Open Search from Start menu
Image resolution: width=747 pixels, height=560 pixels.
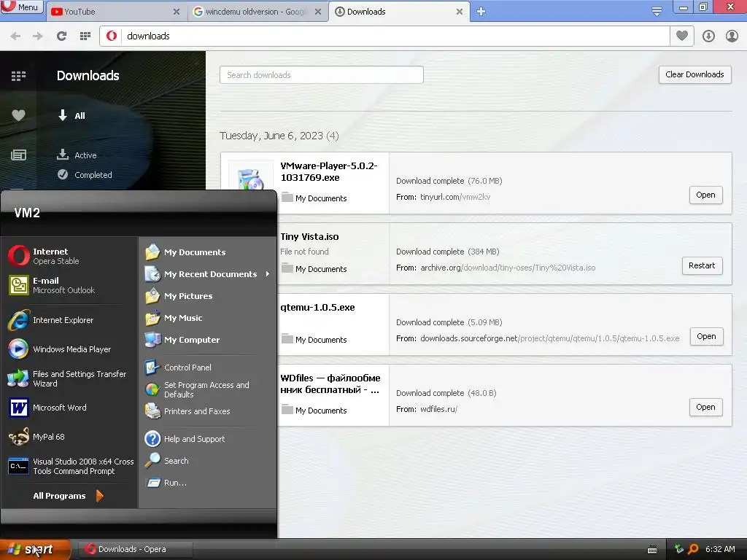coord(207,461)
